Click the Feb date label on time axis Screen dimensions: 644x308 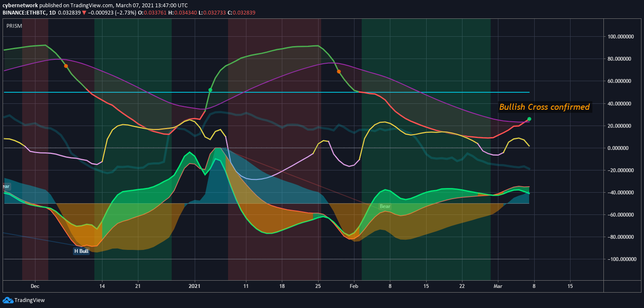(354, 285)
